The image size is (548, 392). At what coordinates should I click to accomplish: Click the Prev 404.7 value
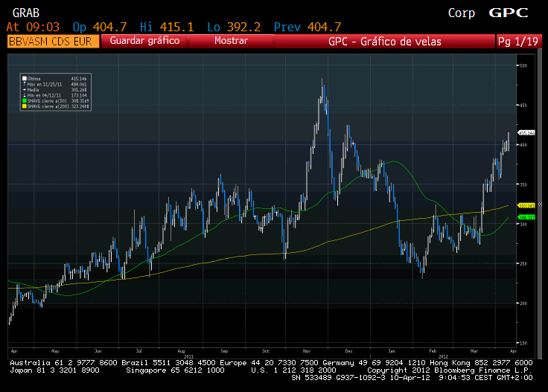(x=308, y=27)
